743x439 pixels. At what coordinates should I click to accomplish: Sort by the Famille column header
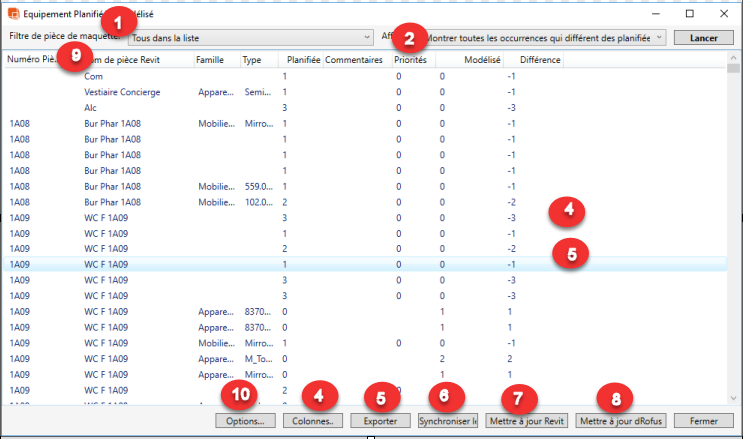(x=210, y=60)
